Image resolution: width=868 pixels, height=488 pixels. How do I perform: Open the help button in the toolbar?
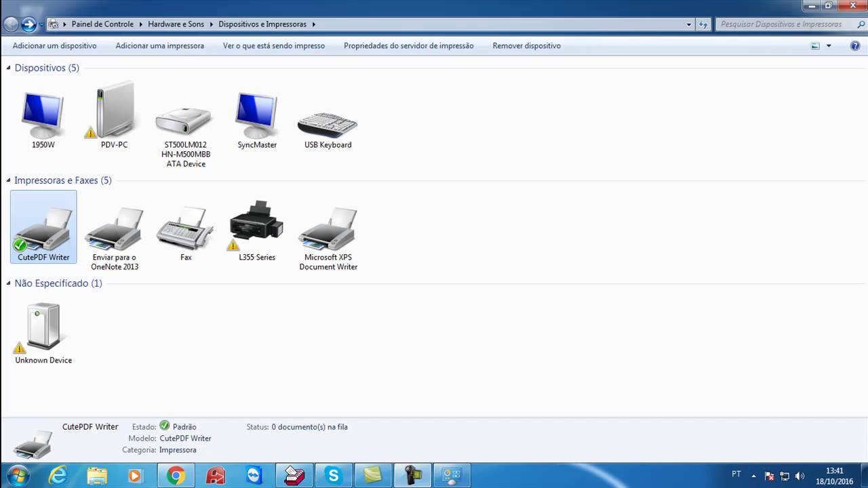click(855, 46)
